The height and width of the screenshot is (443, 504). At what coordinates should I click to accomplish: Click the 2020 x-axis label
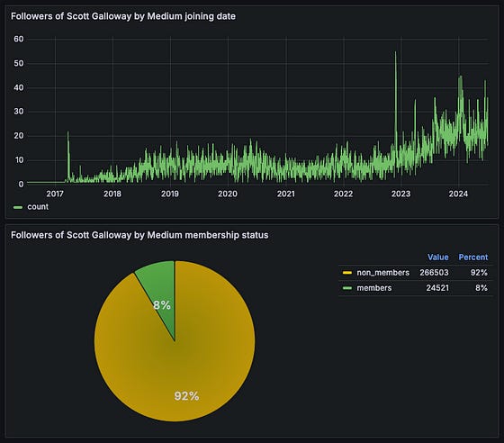pyautogui.click(x=228, y=194)
